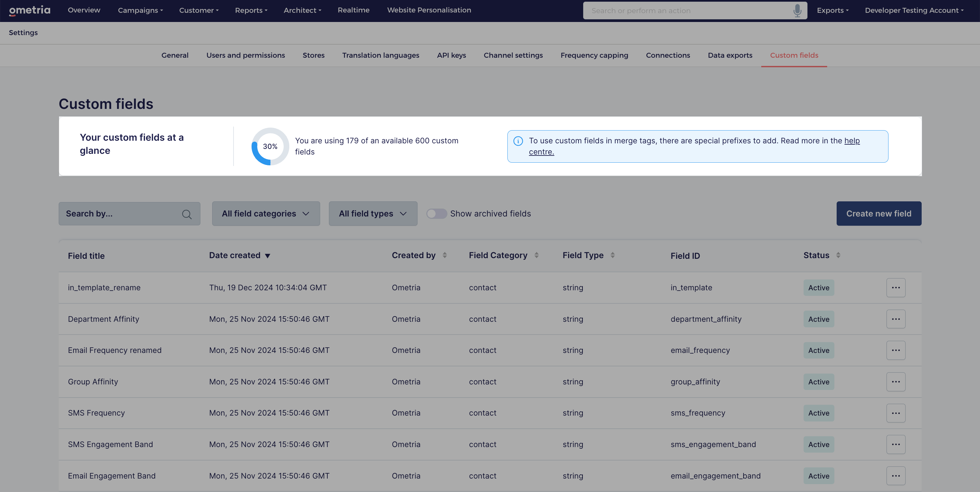The height and width of the screenshot is (492, 980).
Task: Switch to Stores tab
Action: pos(314,55)
